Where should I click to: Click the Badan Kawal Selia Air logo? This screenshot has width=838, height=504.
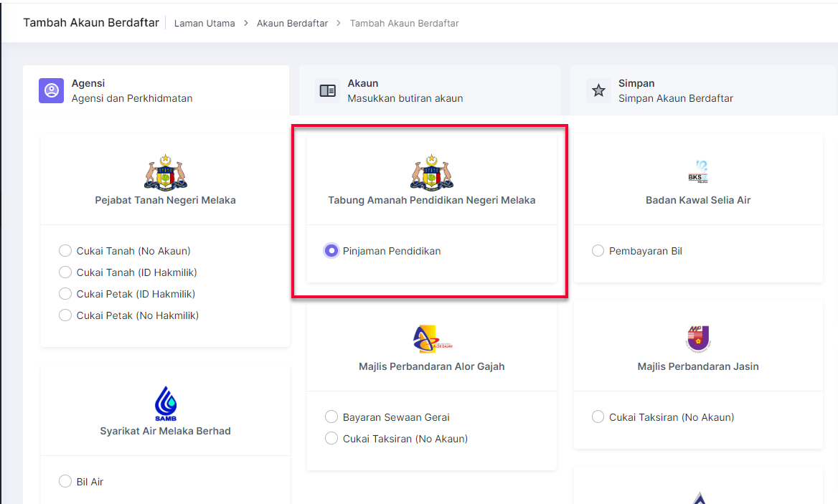697,173
